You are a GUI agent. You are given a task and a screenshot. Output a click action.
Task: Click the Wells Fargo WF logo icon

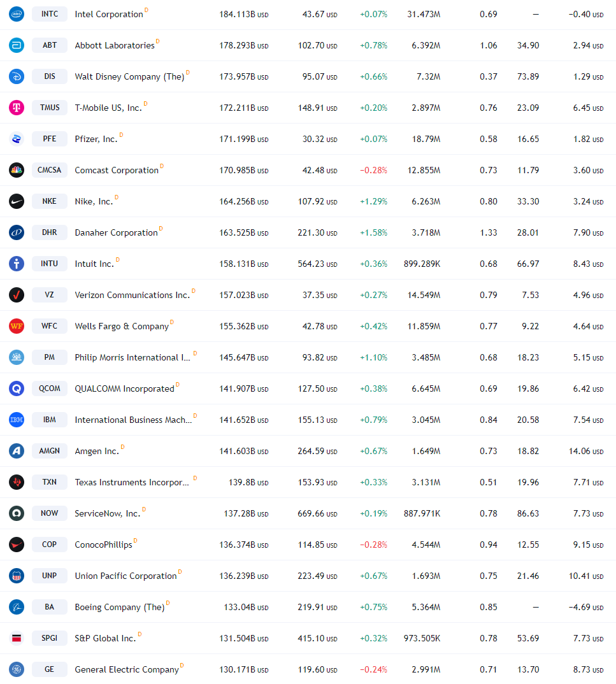17,326
